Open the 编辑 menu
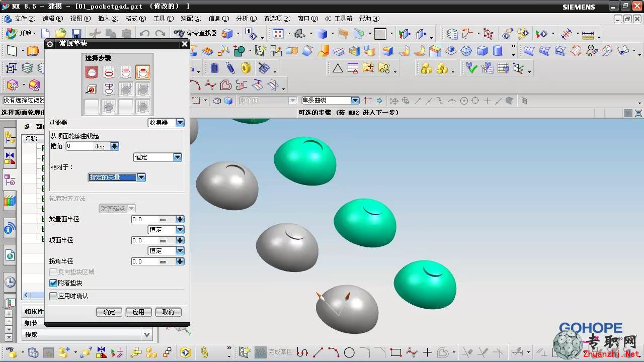Image resolution: width=644 pixels, height=362 pixels. point(52,19)
